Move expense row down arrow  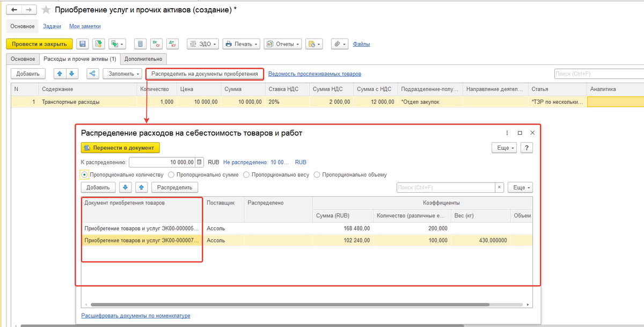coord(72,74)
